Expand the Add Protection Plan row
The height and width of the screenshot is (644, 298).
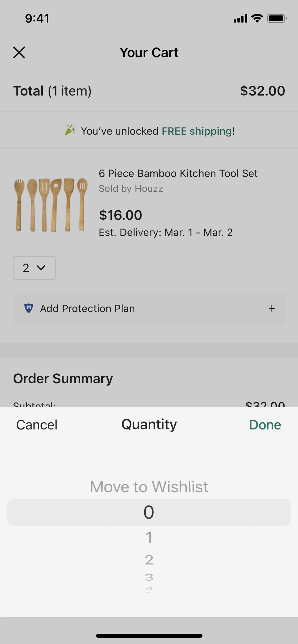click(x=271, y=308)
